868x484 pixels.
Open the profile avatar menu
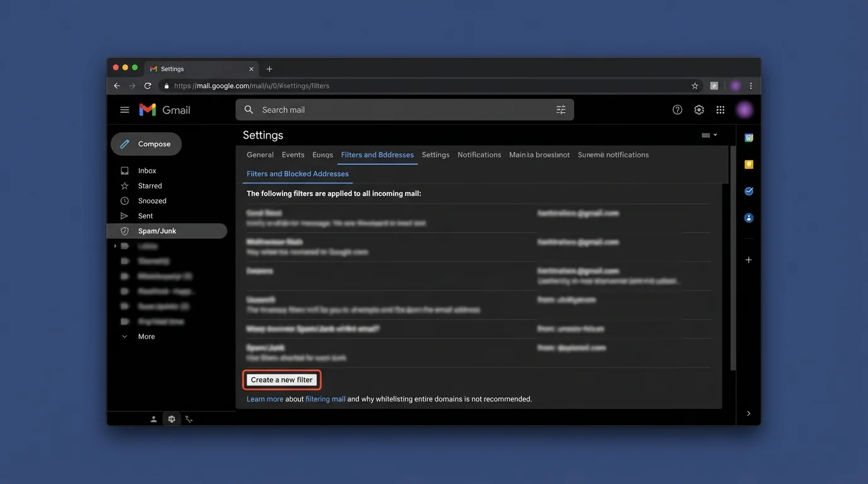[745, 109]
